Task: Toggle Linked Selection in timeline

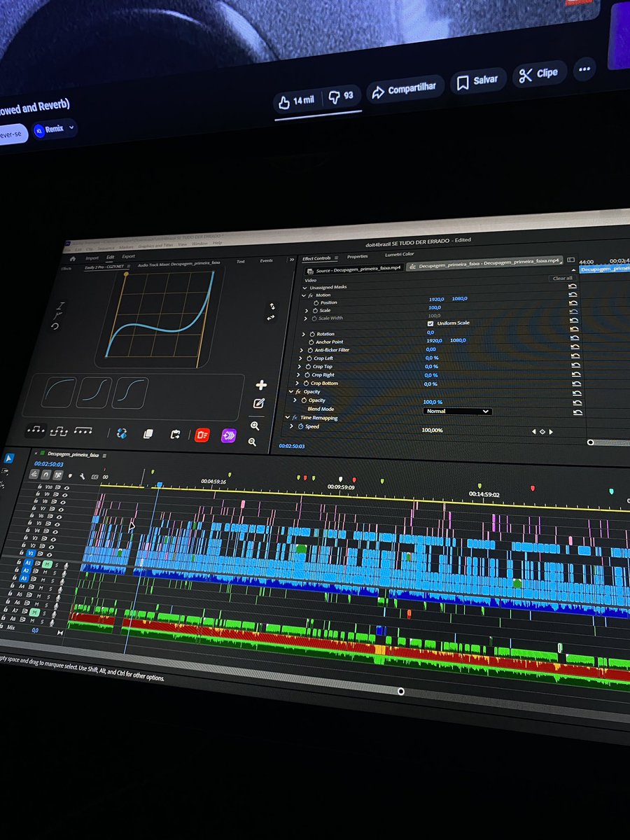Action: point(58,475)
